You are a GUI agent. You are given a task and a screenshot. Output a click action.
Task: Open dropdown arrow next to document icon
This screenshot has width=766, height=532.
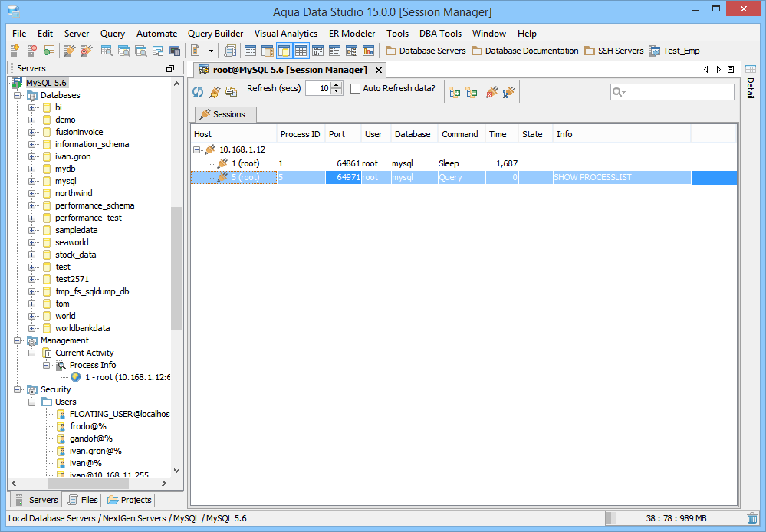coord(211,51)
